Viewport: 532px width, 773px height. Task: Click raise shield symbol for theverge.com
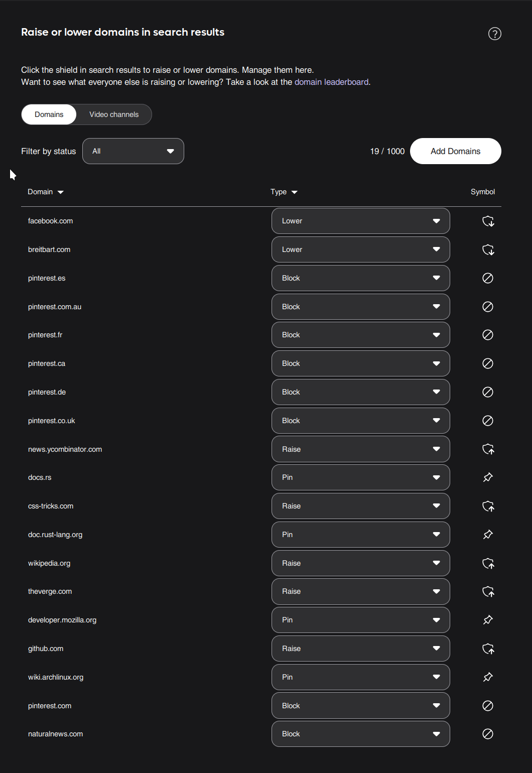click(488, 592)
